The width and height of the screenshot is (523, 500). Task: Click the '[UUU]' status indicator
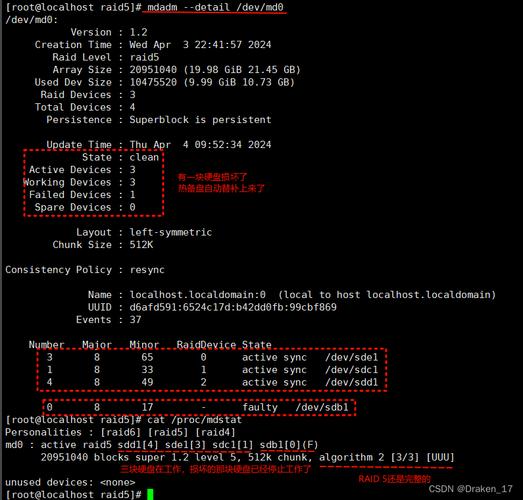click(x=441, y=458)
